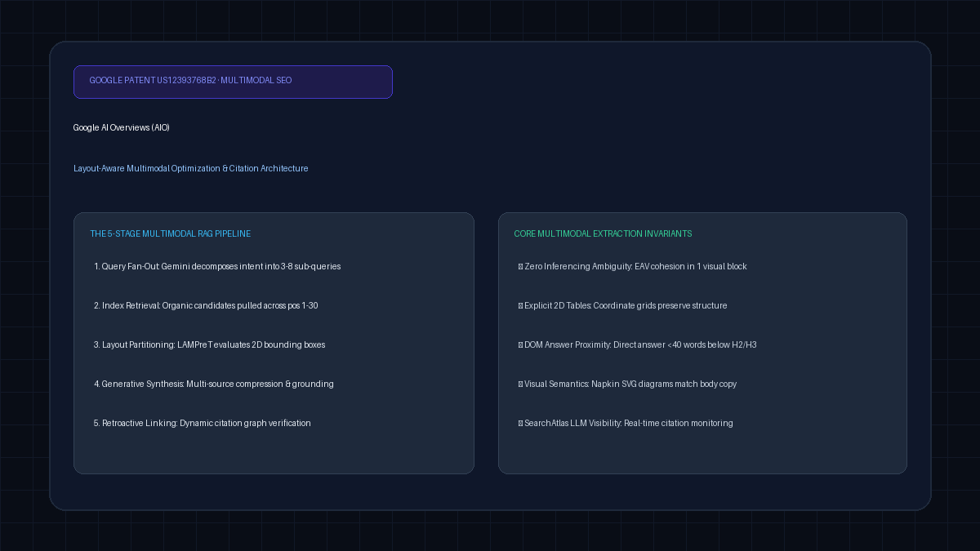Click the SearchAtlas LLM Visibility item

click(626, 423)
